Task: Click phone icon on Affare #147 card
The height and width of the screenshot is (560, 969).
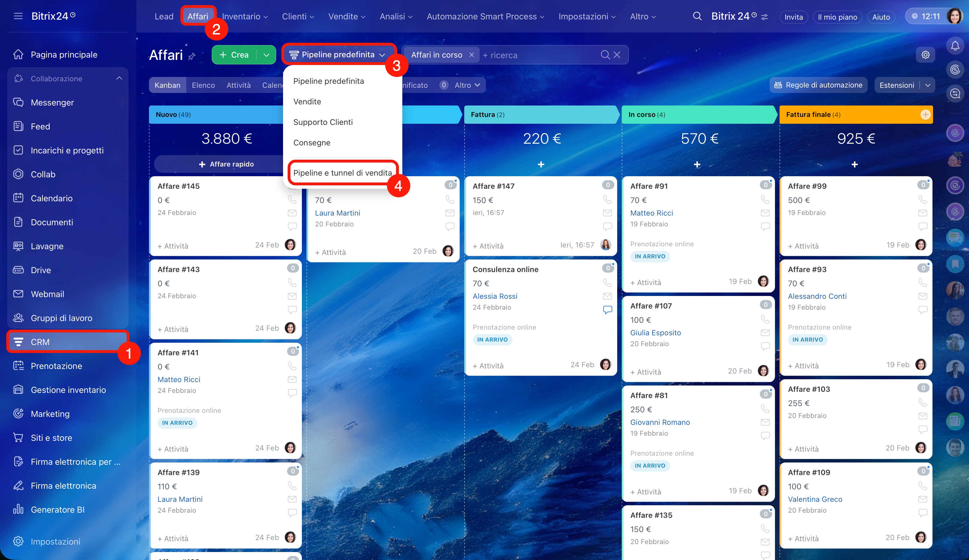Action: 607,200
